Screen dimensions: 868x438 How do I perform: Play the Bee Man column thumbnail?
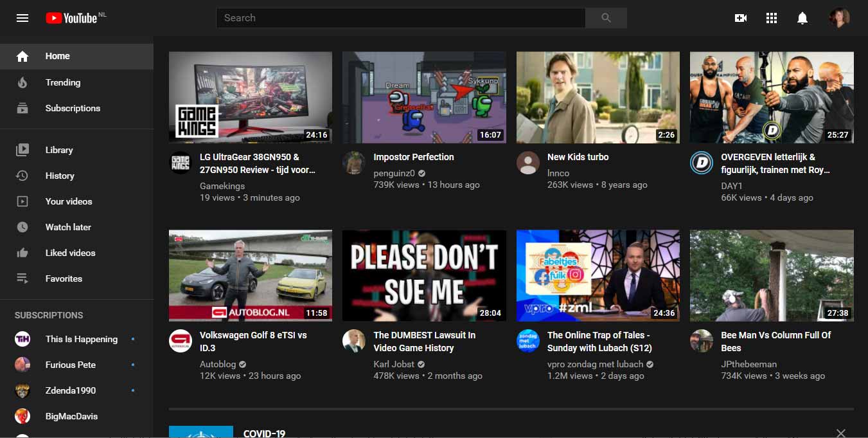tap(772, 275)
